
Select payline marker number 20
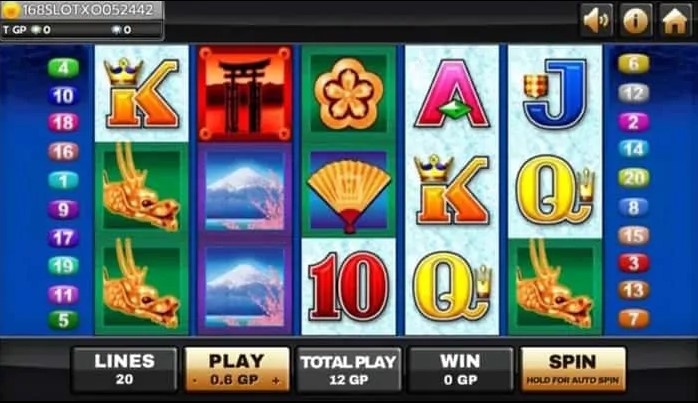[x=634, y=178]
